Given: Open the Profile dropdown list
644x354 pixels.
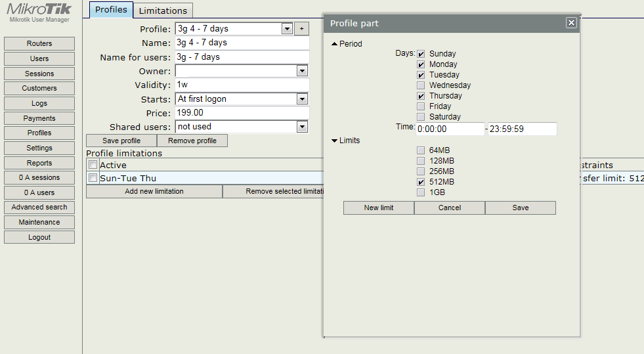Looking at the screenshot, I should click(x=287, y=29).
